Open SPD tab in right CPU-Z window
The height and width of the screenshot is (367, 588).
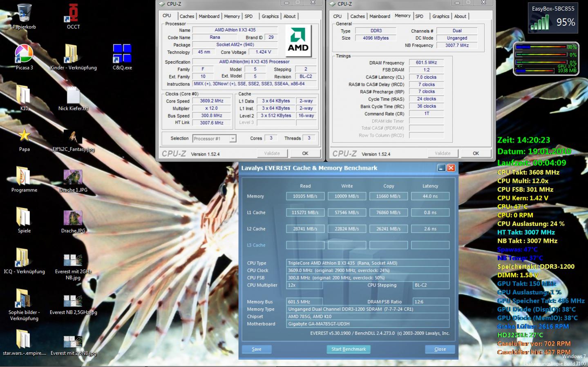[419, 16]
